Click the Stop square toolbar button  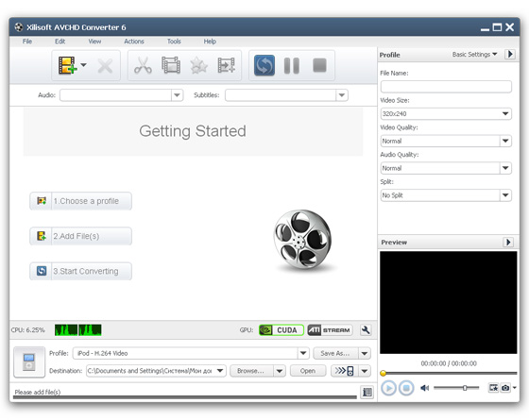coord(319,65)
